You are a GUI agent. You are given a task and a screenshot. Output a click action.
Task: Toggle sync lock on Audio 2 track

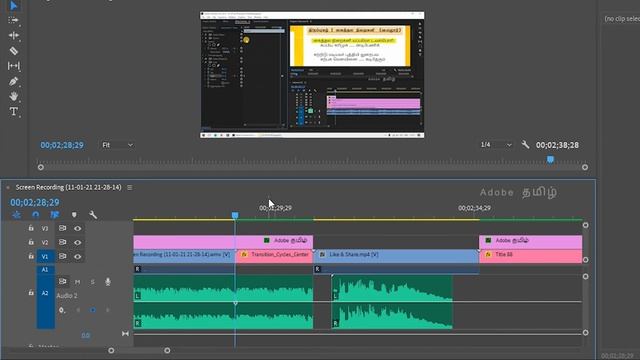click(x=62, y=281)
